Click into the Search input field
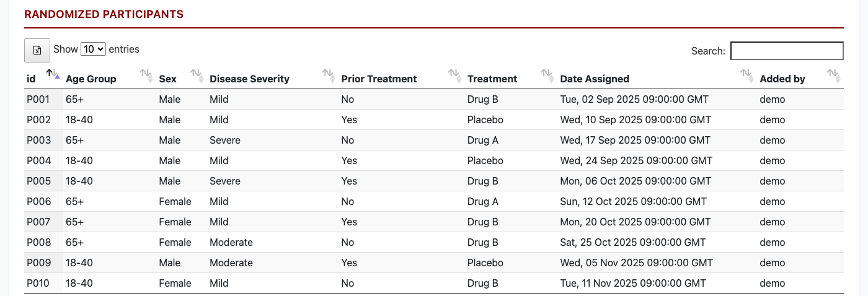Screen dimensions: 868x296 (x=787, y=51)
